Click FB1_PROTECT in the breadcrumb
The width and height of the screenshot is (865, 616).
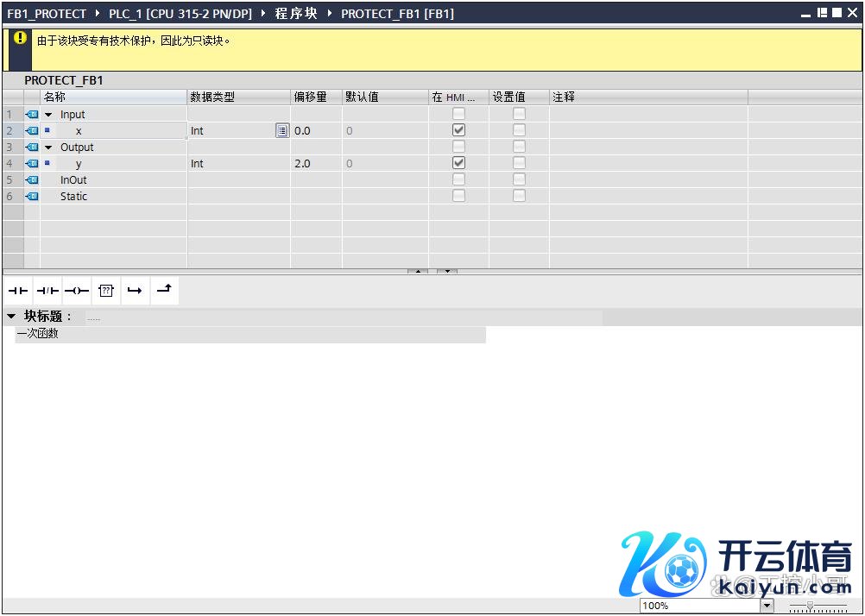(47, 14)
